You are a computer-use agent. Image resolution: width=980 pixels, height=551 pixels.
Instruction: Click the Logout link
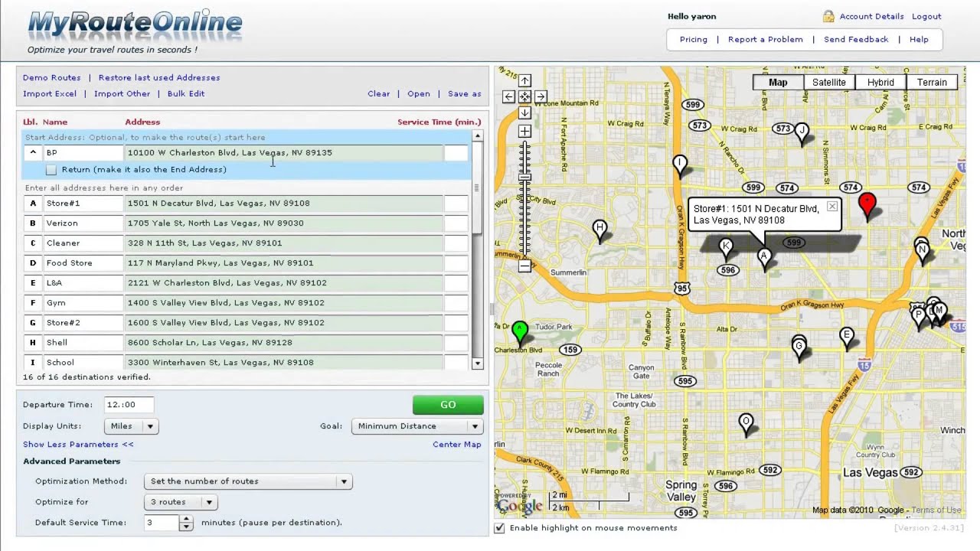pos(926,16)
